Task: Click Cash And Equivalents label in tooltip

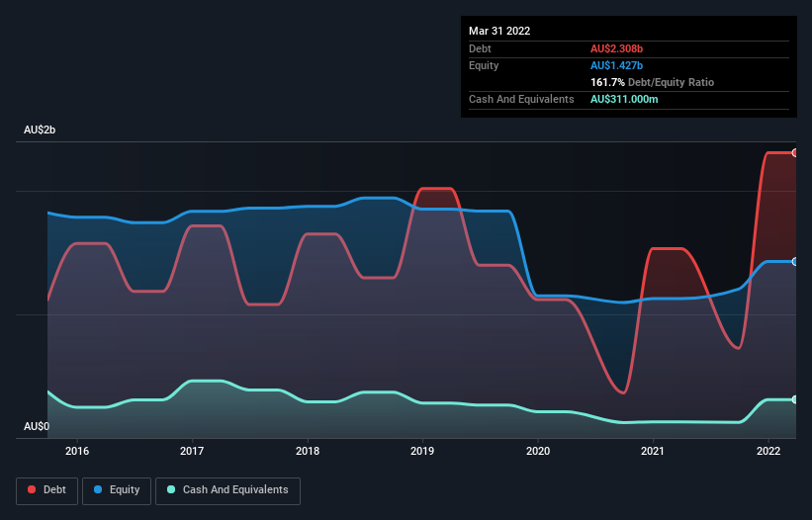Action: [x=521, y=99]
